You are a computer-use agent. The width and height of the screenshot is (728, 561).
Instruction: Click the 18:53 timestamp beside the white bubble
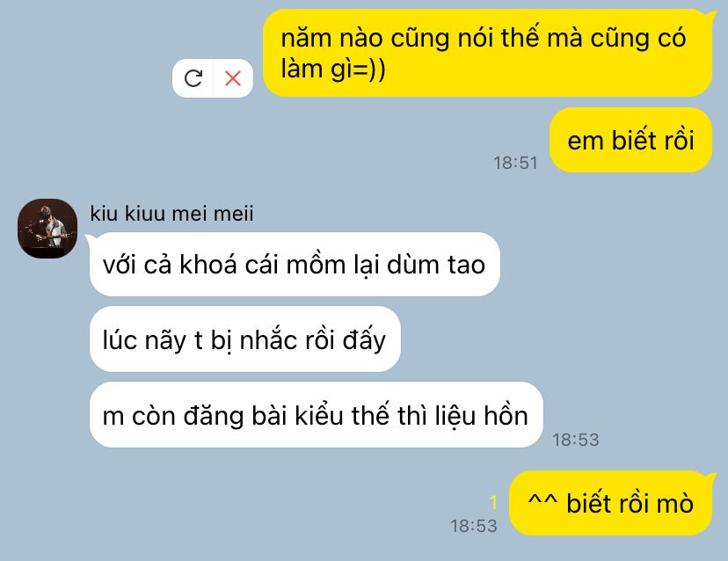tap(576, 440)
